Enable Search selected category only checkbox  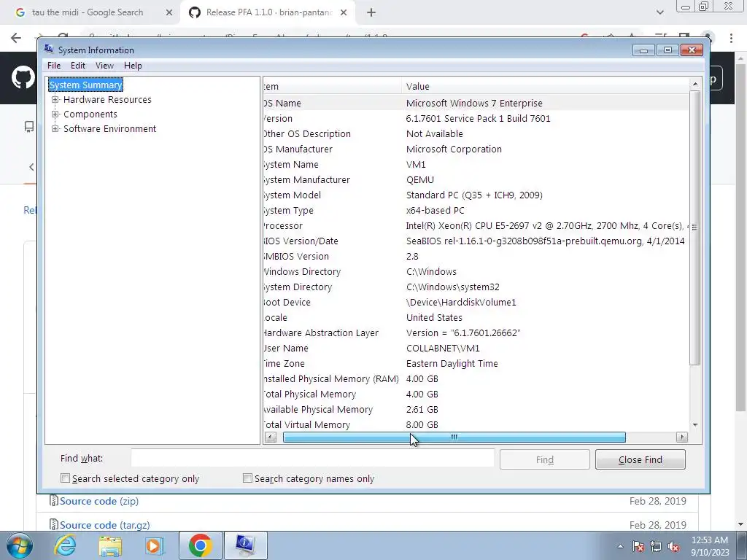pyautogui.click(x=65, y=478)
